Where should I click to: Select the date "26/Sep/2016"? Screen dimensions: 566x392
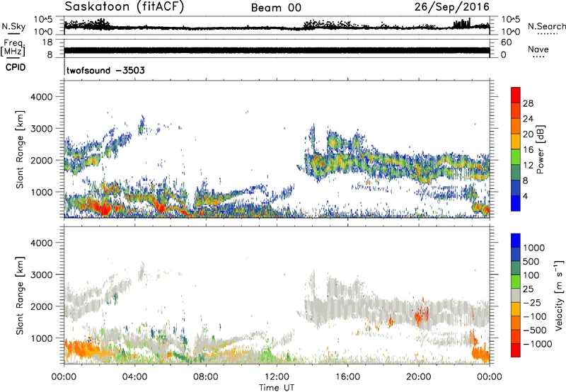[x=452, y=6]
